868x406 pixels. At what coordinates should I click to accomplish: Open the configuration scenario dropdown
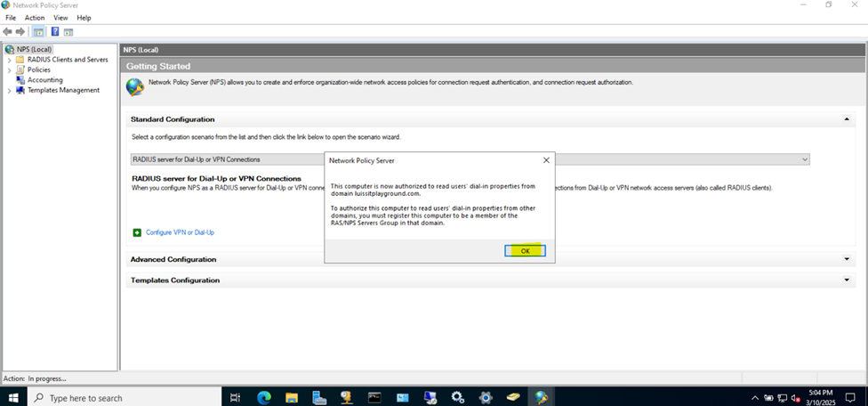804,159
